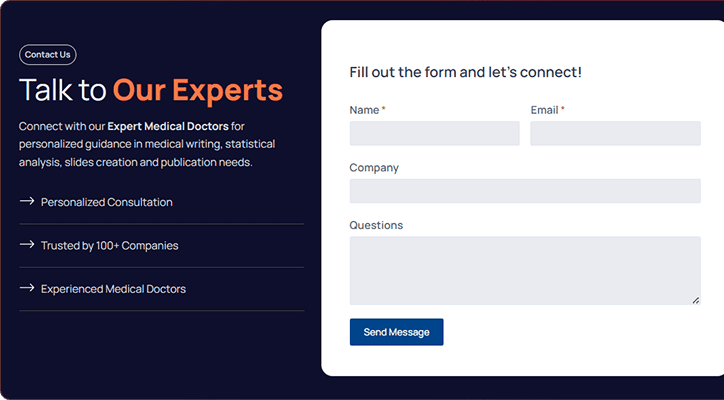Click the resize handle of Questions textarea

coord(696,300)
